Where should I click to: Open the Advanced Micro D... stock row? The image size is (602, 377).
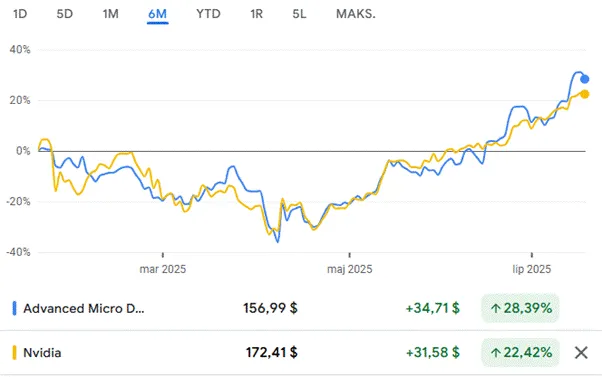pos(301,308)
